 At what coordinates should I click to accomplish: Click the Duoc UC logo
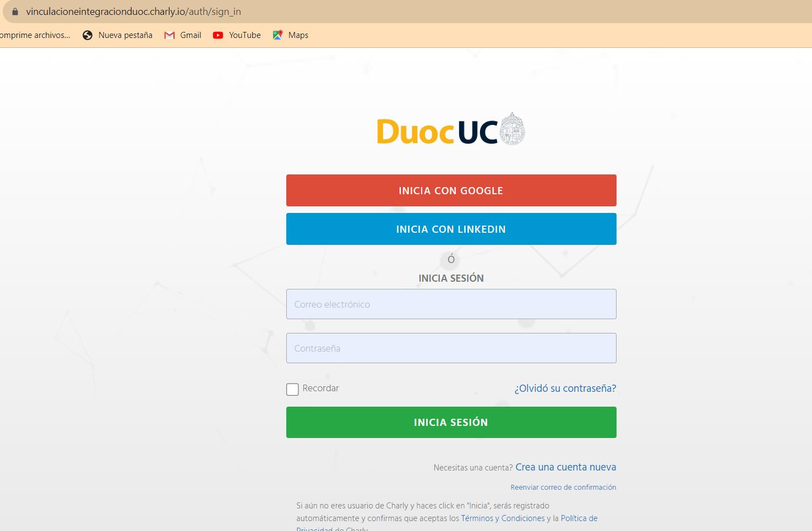point(451,130)
